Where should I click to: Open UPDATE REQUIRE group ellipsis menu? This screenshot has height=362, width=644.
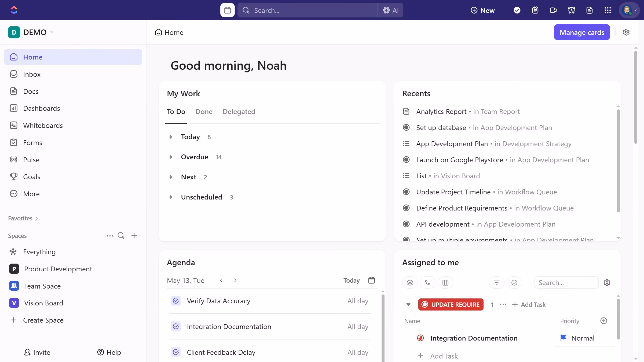503,304
